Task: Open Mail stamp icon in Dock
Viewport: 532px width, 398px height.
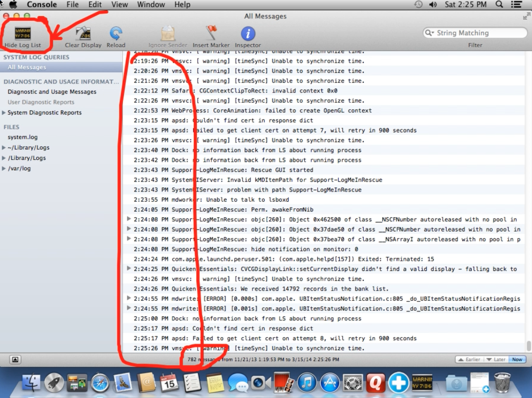Action: tap(123, 382)
